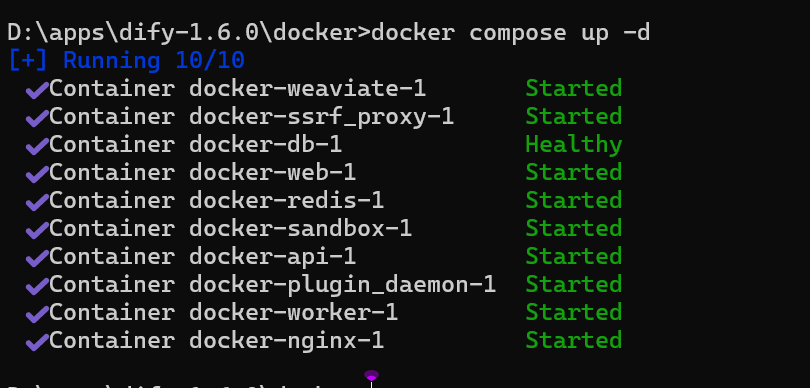
Task: Click the checkmark beside docker-web-1
Action: 37,174
